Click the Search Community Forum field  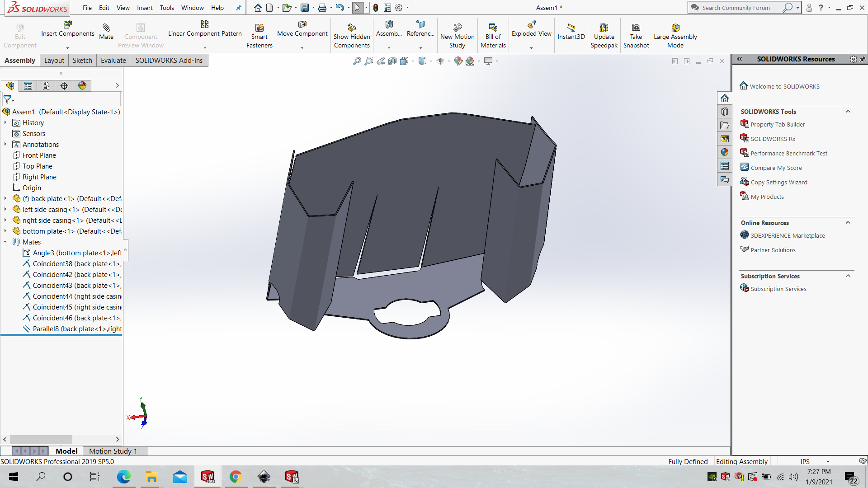pos(741,8)
